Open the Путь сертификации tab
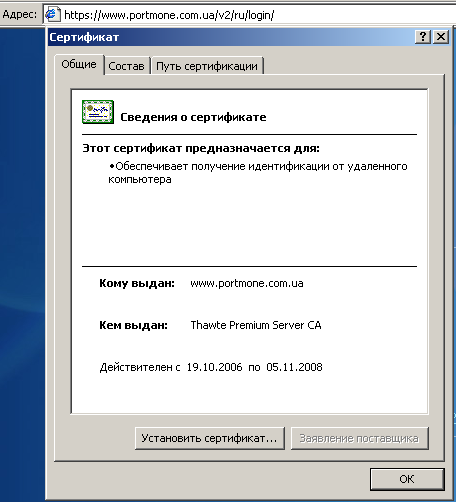This screenshot has width=456, height=502. pyautogui.click(x=207, y=66)
